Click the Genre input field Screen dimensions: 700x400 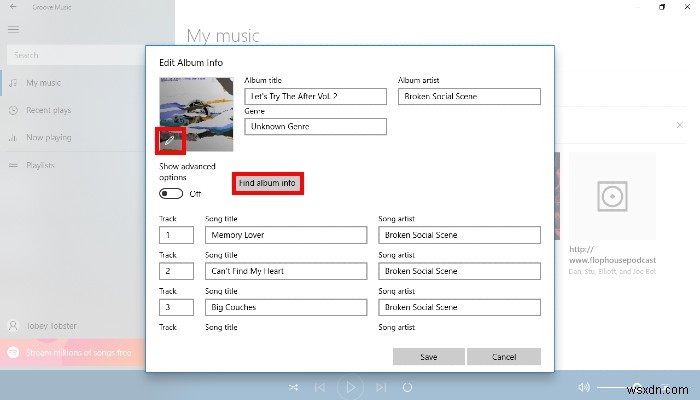[315, 126]
